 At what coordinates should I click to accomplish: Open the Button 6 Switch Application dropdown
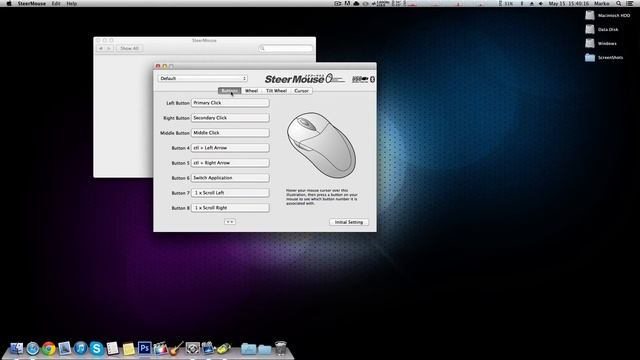tap(230, 178)
